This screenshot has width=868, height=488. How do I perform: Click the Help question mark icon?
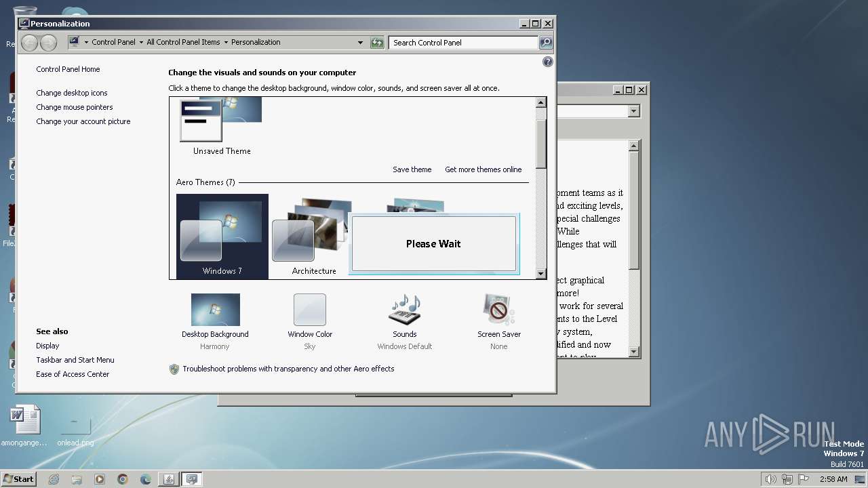point(548,62)
